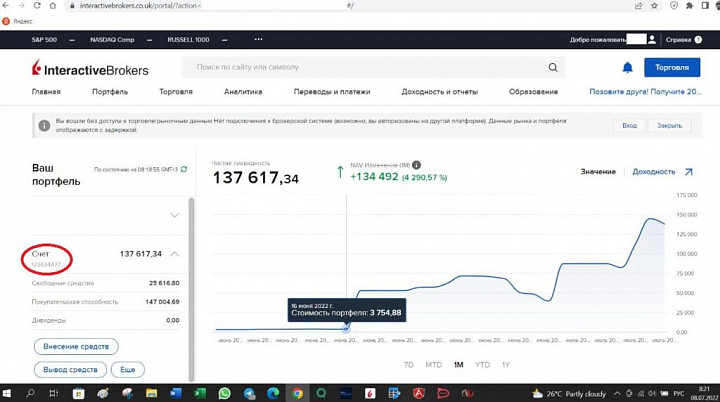
Task: Select the 1Y chart range
Action: 506,365
